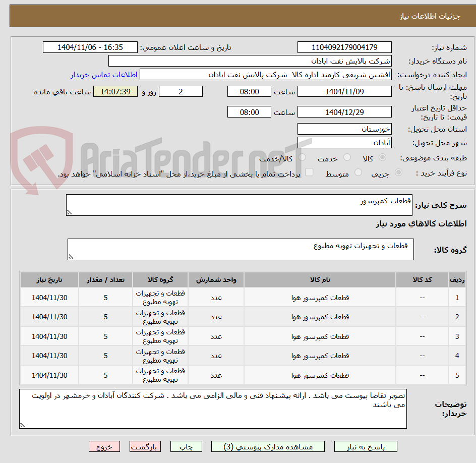
Task: Select the کالا radio button
Action: click(x=382, y=157)
